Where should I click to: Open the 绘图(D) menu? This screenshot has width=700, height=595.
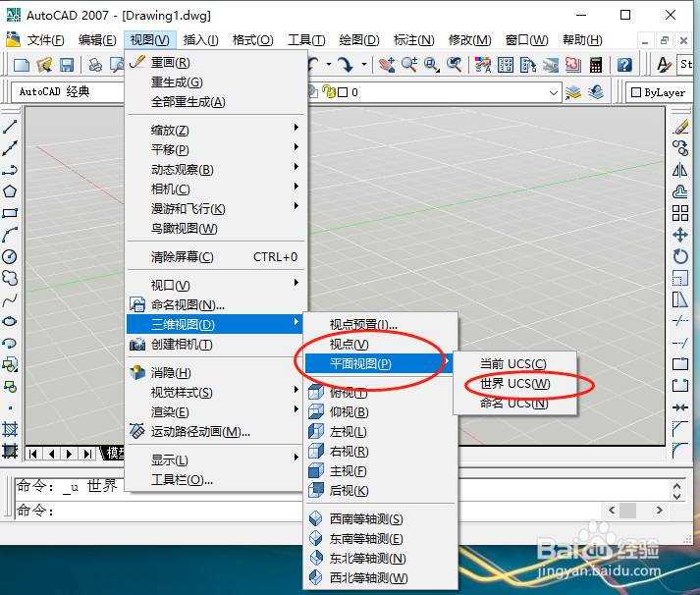click(x=359, y=40)
